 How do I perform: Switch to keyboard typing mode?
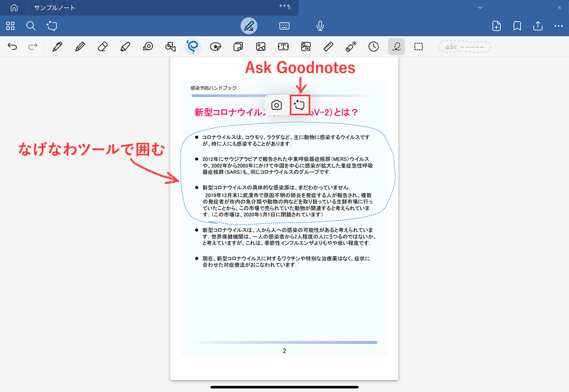click(x=284, y=26)
